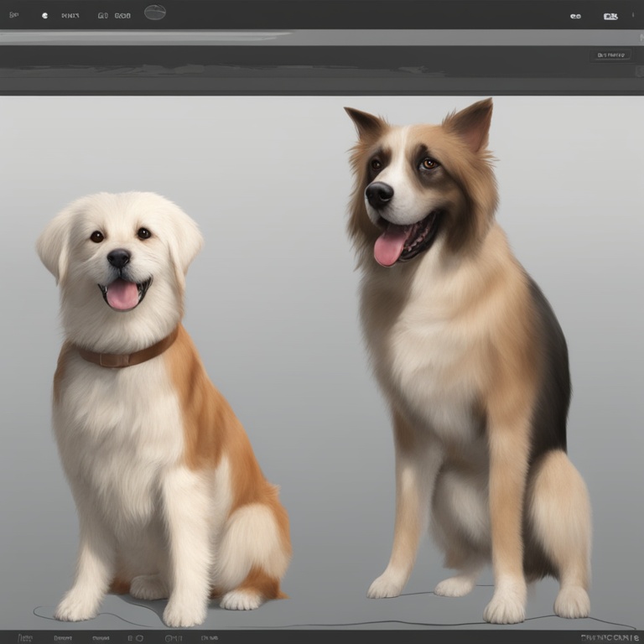Click the bold icon near top-right corner

[610, 15]
